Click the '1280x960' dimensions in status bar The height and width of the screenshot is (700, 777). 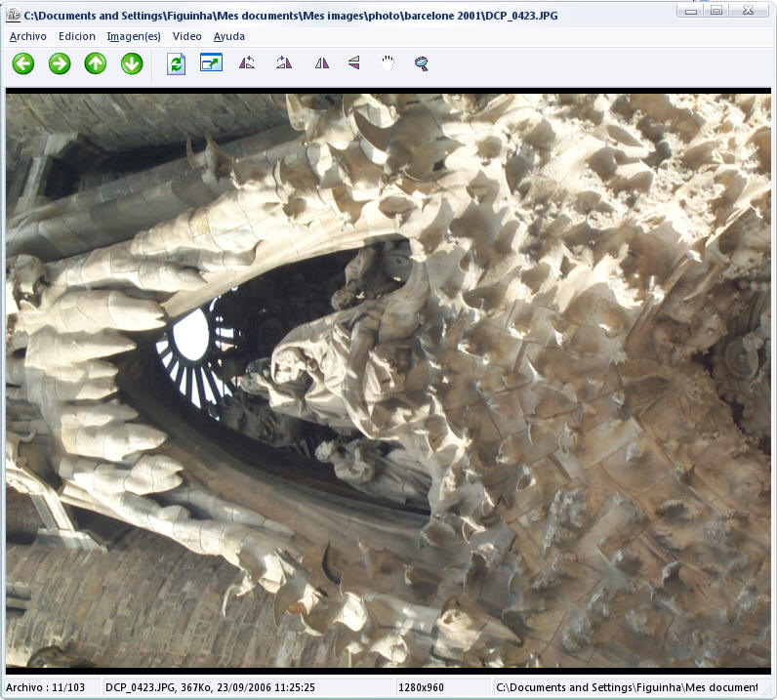(422, 687)
